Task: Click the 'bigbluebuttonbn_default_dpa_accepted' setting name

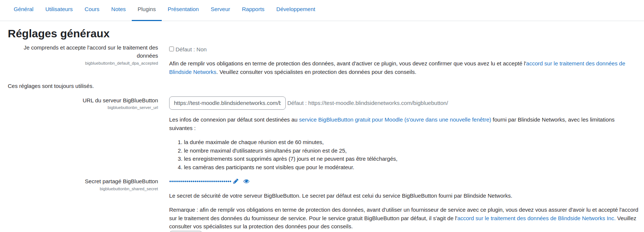Action: pyautogui.click(x=121, y=64)
